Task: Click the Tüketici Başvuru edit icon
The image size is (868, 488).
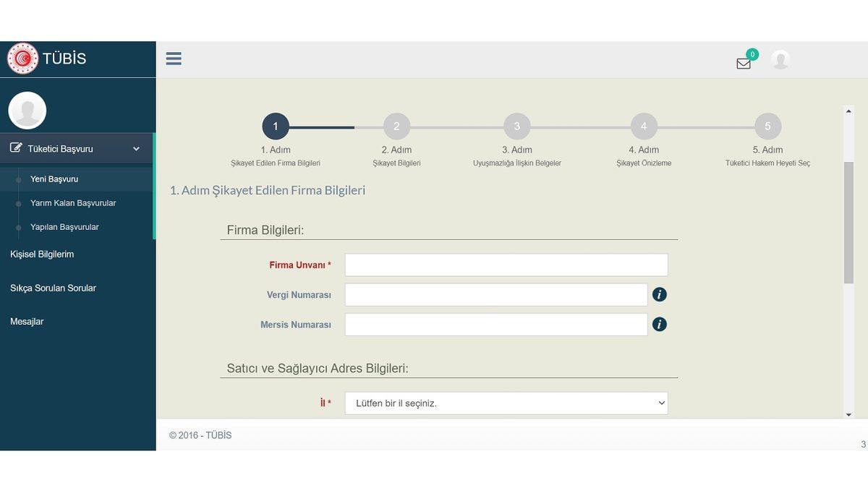Action: tap(16, 148)
